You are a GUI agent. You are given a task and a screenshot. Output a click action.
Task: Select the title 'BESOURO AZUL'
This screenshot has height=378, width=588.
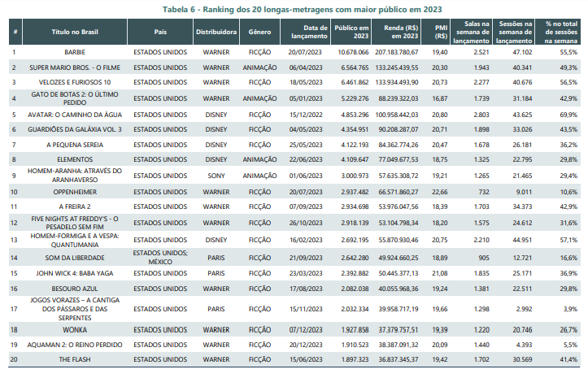click(x=75, y=289)
